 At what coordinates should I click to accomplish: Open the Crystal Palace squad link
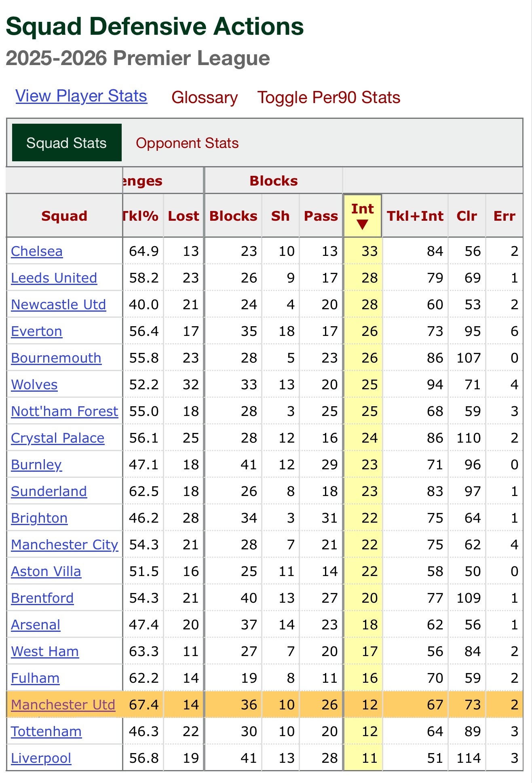(x=58, y=438)
